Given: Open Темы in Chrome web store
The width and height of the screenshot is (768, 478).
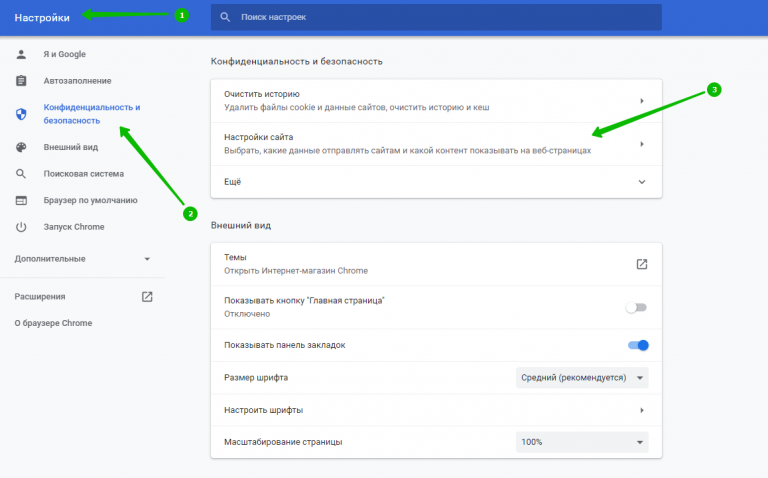Looking at the screenshot, I should [436, 264].
